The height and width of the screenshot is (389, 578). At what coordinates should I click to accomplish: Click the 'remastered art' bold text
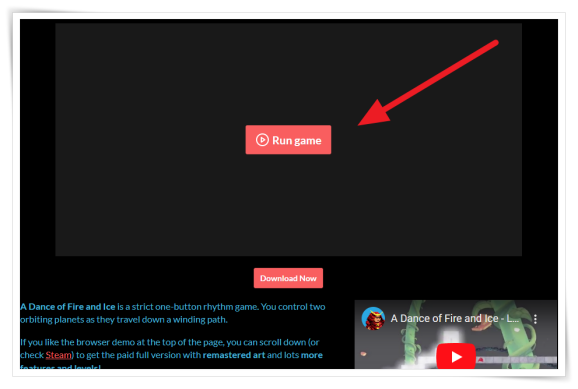click(x=234, y=355)
